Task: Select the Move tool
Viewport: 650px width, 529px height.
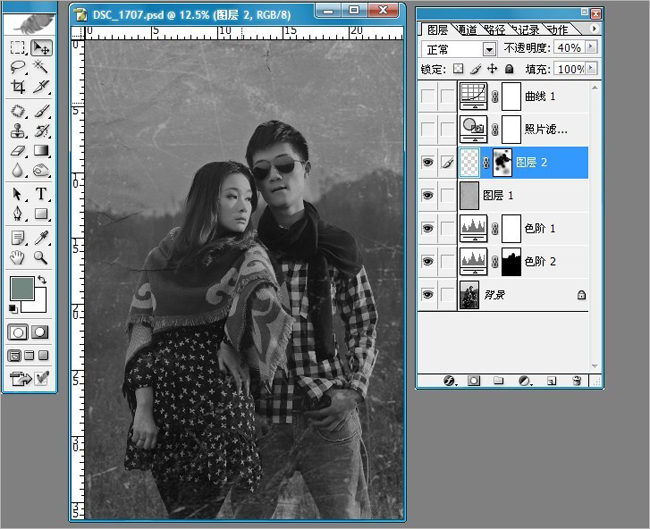Action: point(41,48)
